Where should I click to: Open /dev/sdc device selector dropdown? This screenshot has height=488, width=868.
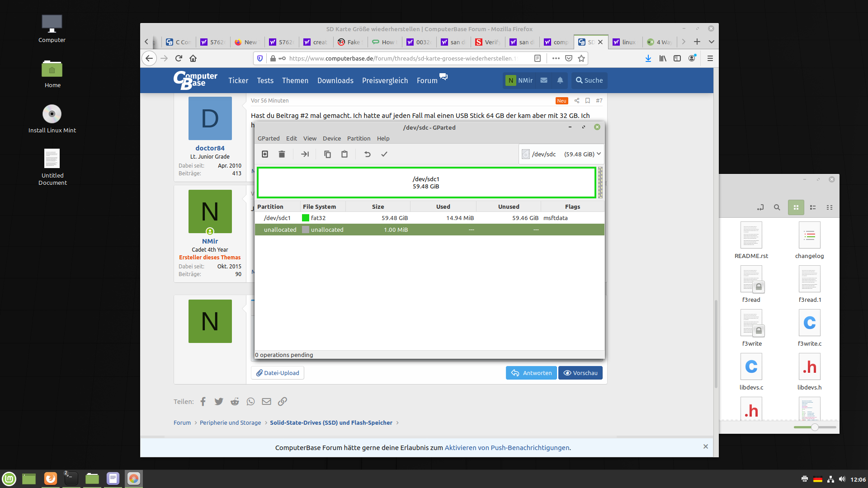click(x=561, y=154)
